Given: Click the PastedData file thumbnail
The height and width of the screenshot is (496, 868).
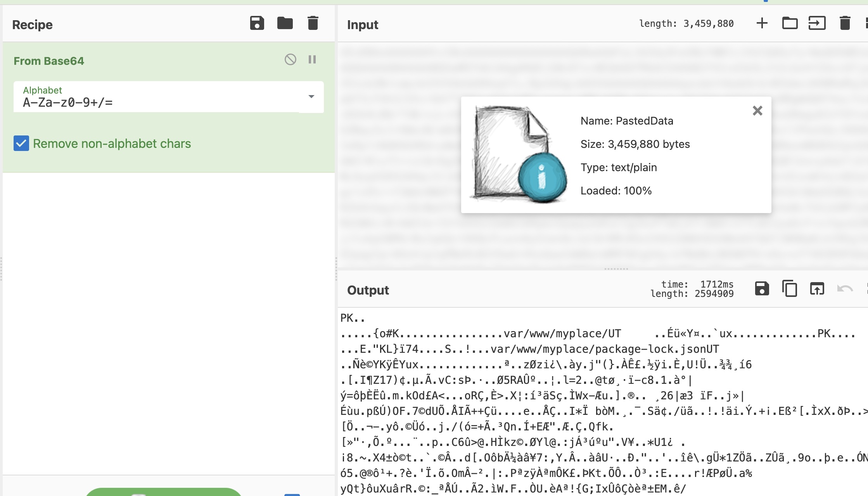Looking at the screenshot, I should [x=518, y=154].
